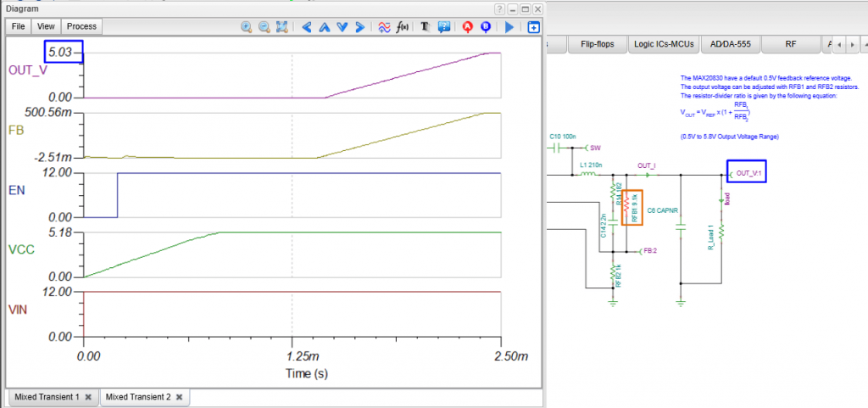Place cursor A marker on diagram
This screenshot has width=868, height=408.
coord(467,27)
